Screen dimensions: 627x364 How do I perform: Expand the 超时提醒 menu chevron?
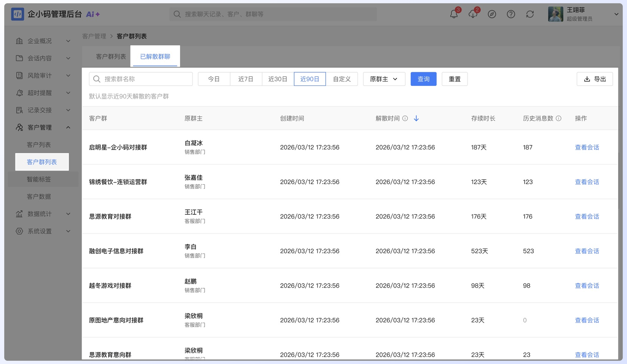click(68, 93)
